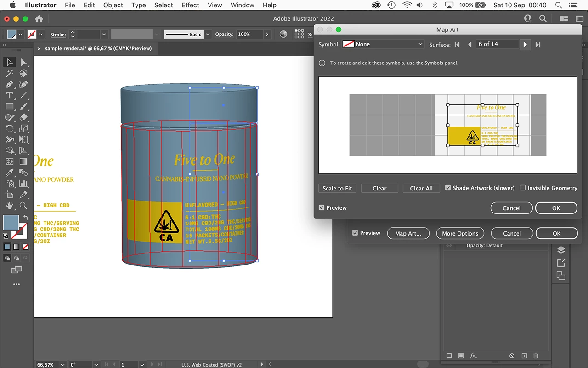Select the Direct Selection tool
This screenshot has width=588, height=368.
click(x=23, y=62)
